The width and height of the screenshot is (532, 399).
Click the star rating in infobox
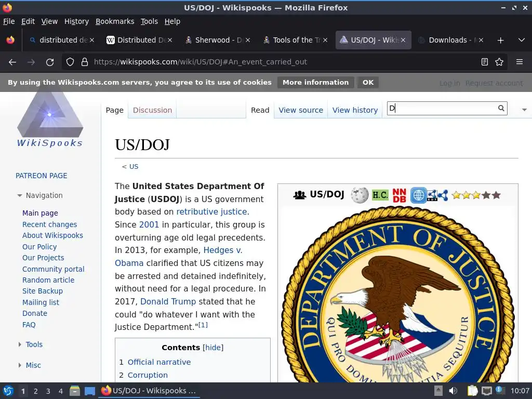click(x=476, y=195)
